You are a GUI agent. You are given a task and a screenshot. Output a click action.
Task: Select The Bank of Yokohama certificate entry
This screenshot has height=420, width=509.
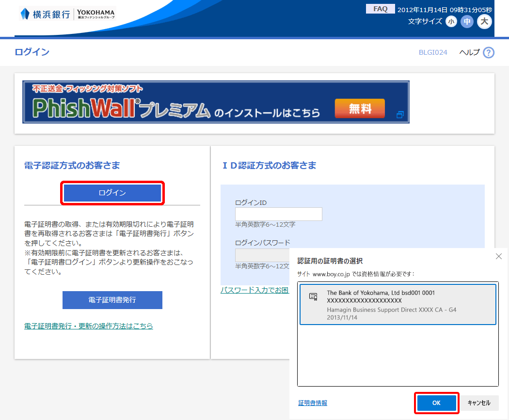(398, 304)
